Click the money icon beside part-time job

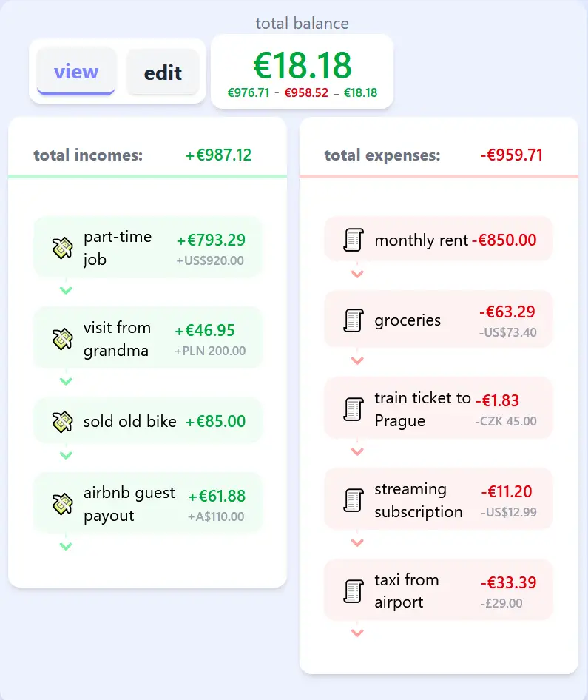(x=62, y=248)
